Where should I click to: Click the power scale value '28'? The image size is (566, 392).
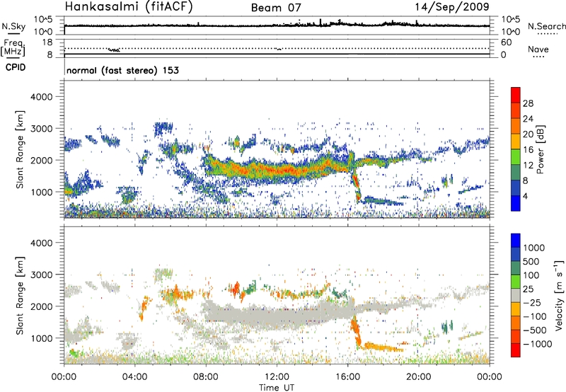click(x=528, y=103)
